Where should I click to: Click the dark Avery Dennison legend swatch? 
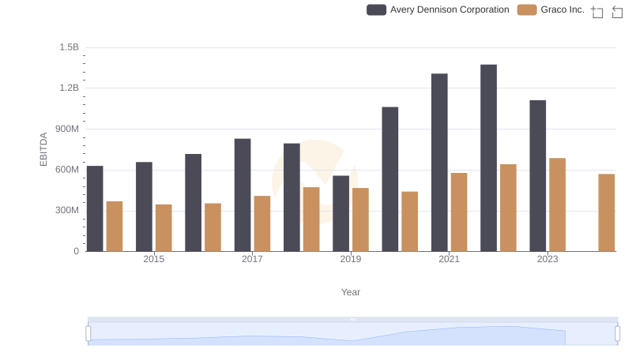377,9
